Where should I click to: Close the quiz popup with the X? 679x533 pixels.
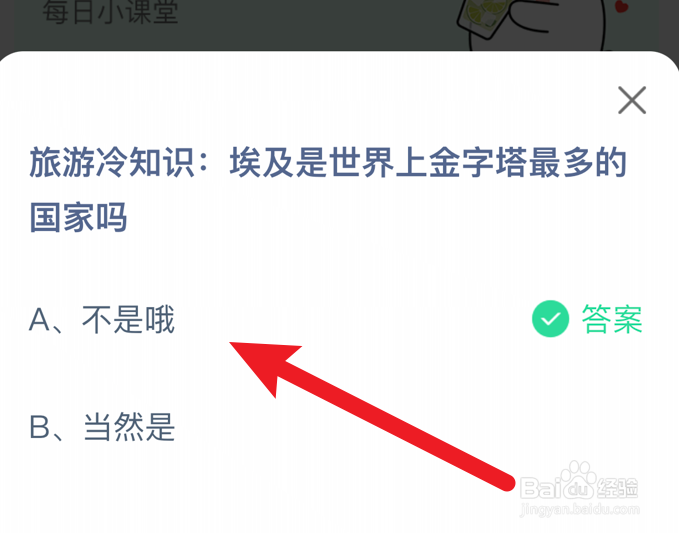click(632, 100)
